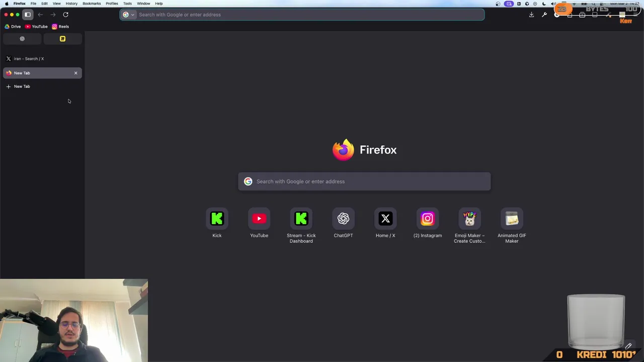Open the Profiles menu
The height and width of the screenshot is (362, 644).
[112, 4]
